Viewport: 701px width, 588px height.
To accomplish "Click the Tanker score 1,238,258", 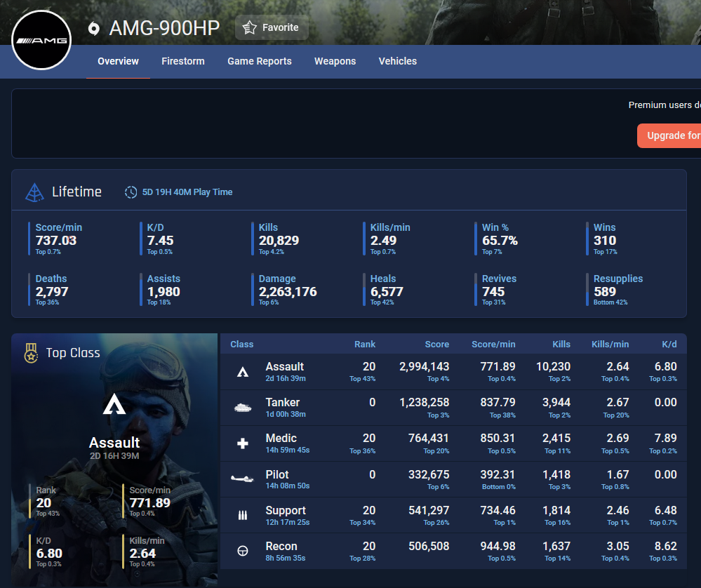I will pyautogui.click(x=425, y=403).
